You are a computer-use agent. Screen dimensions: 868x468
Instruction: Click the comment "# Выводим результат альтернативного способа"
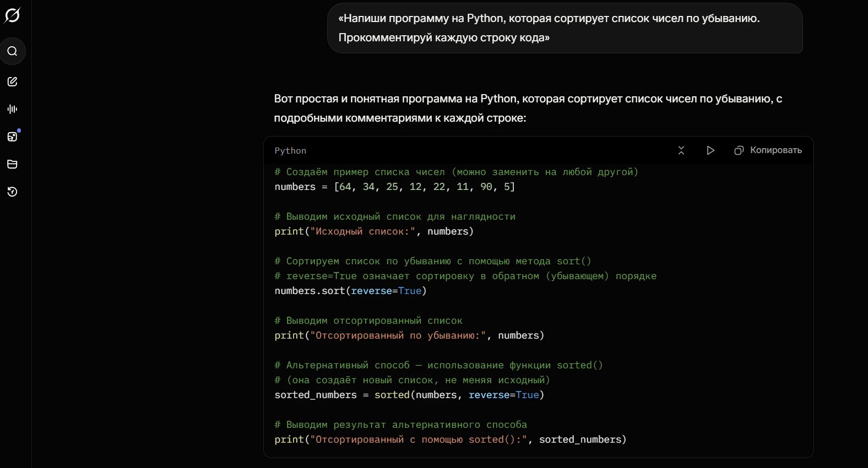click(401, 425)
